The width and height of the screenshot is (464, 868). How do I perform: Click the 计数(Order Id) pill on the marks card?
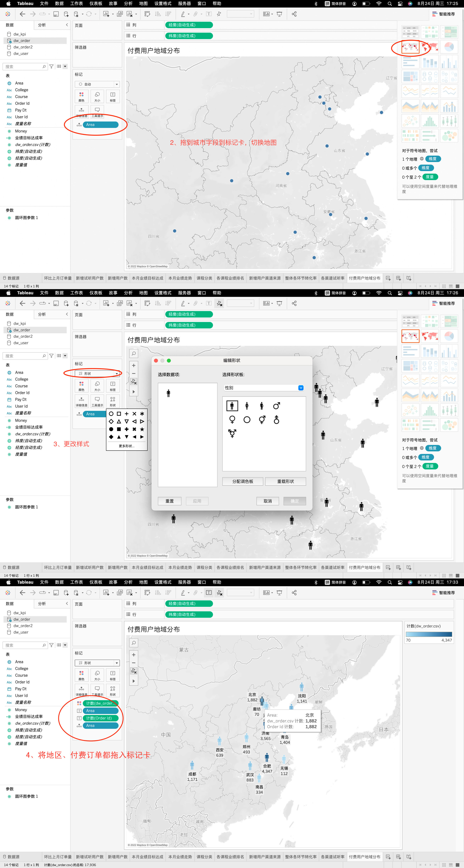pyautogui.click(x=100, y=718)
